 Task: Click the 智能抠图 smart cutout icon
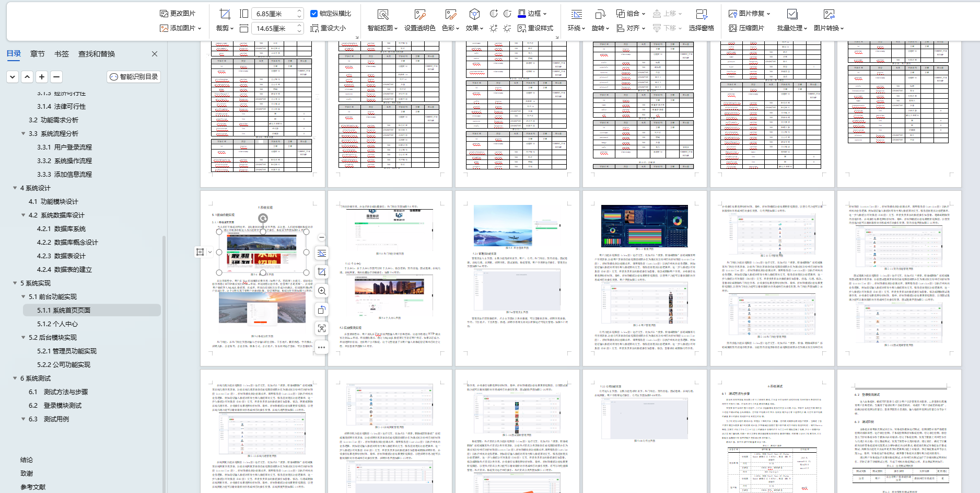[383, 14]
